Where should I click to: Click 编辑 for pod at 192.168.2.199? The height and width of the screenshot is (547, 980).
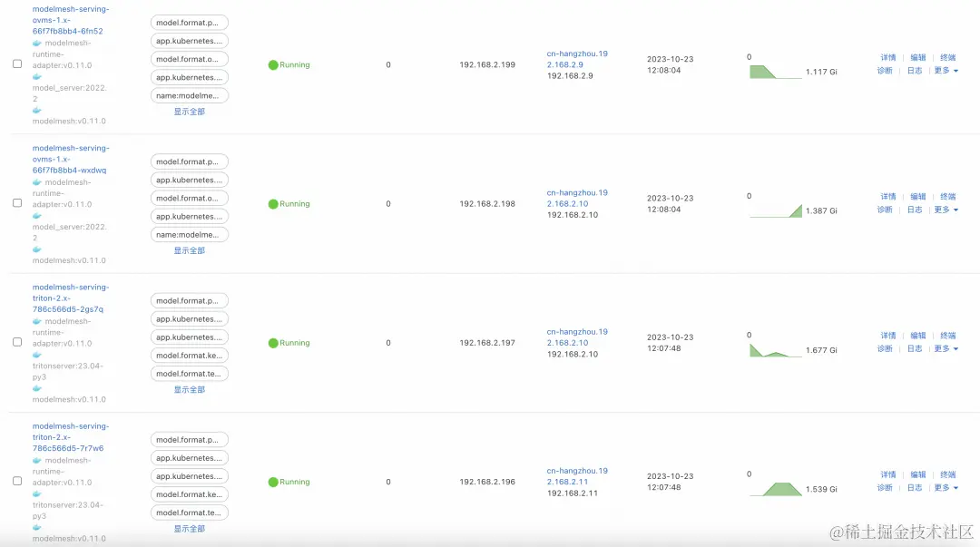(918, 57)
